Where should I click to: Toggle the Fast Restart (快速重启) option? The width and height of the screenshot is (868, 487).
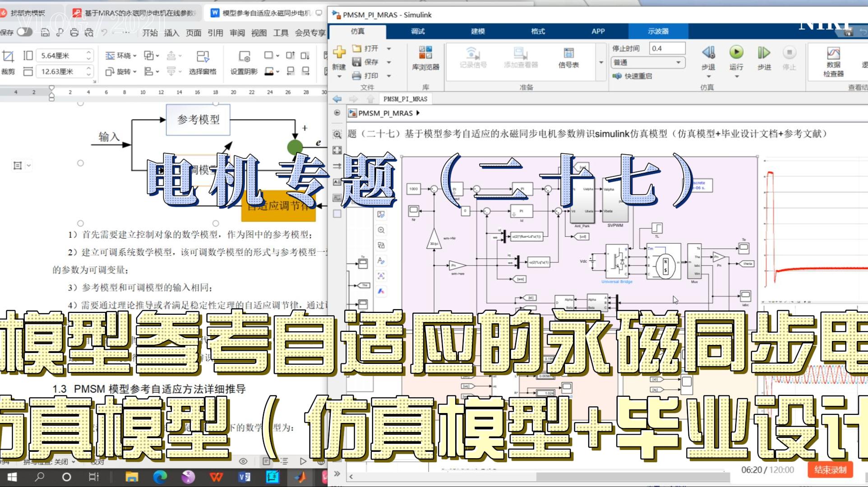[x=632, y=76]
